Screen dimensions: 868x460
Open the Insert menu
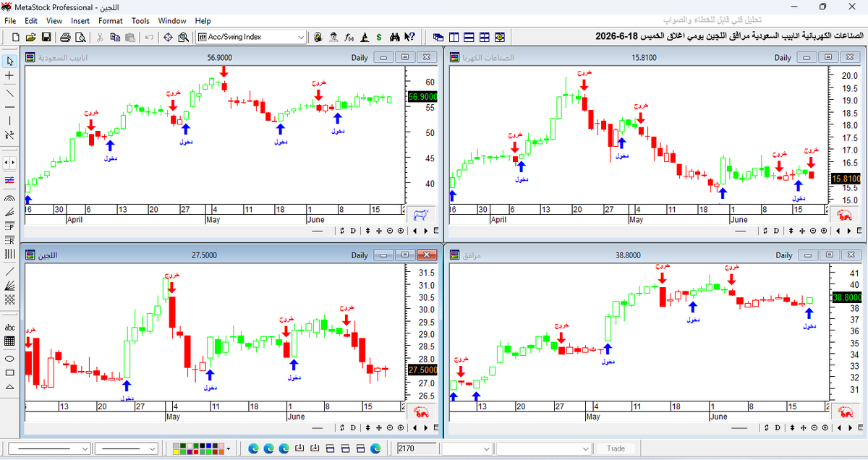point(80,21)
